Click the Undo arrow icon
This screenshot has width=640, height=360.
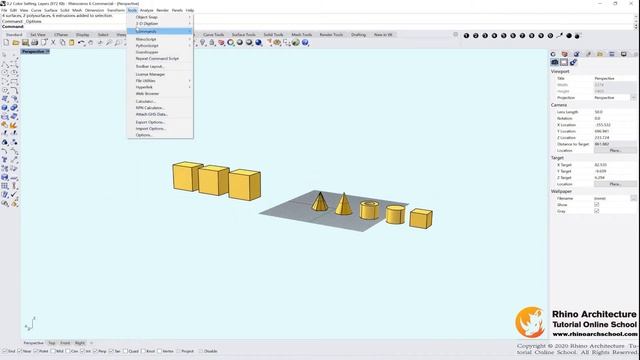81,42
